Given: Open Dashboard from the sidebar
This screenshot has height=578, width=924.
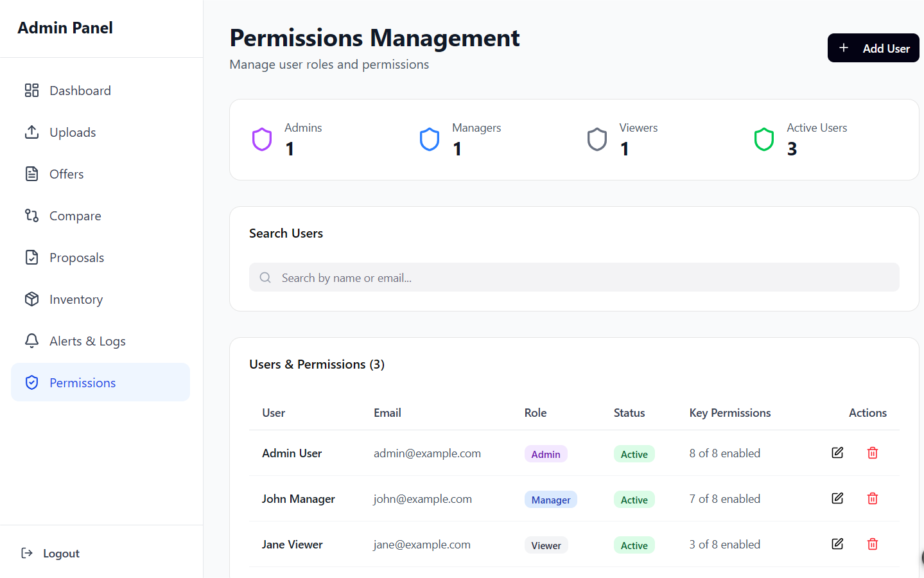Looking at the screenshot, I should [x=80, y=91].
